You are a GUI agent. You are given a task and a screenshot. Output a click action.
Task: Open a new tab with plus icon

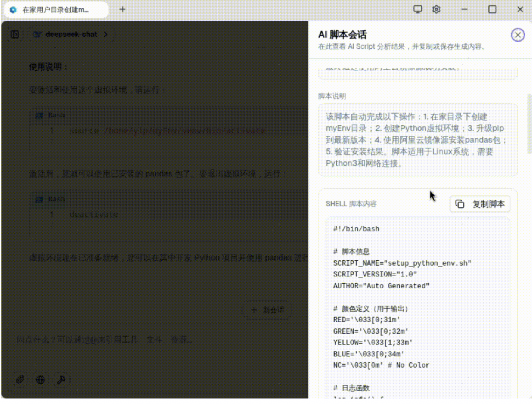click(x=122, y=9)
